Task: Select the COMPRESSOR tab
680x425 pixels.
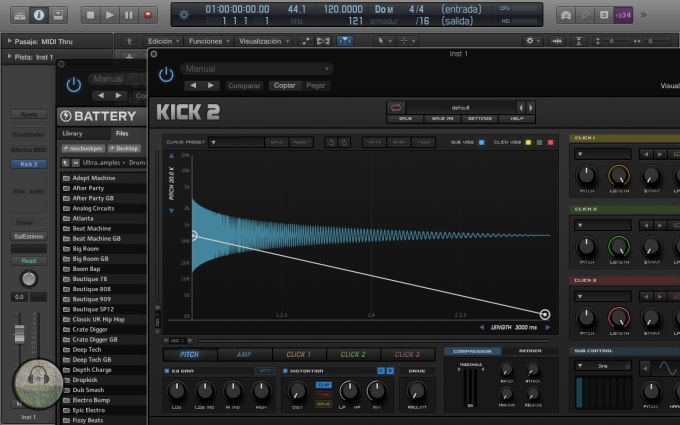Action: click(x=472, y=351)
